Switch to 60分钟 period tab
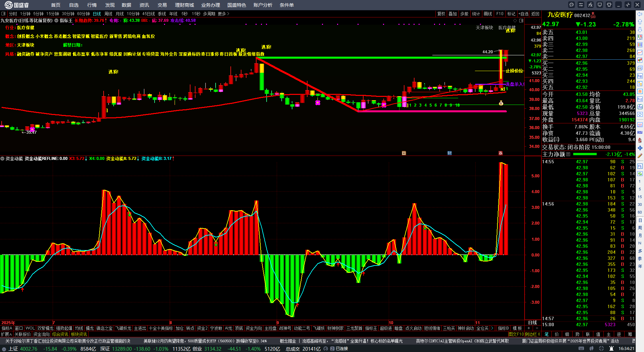The width and height of the screenshot is (644, 352). [x=84, y=14]
